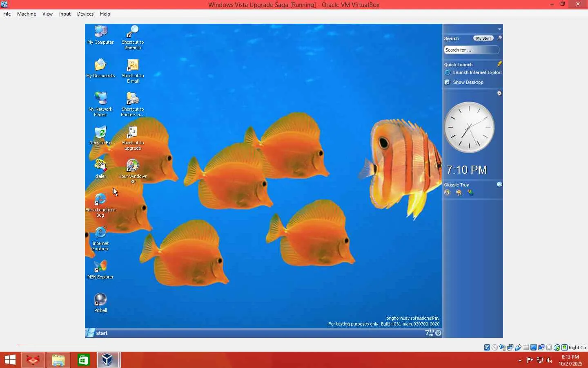Click the middle Classic Tray icon

(x=459, y=193)
